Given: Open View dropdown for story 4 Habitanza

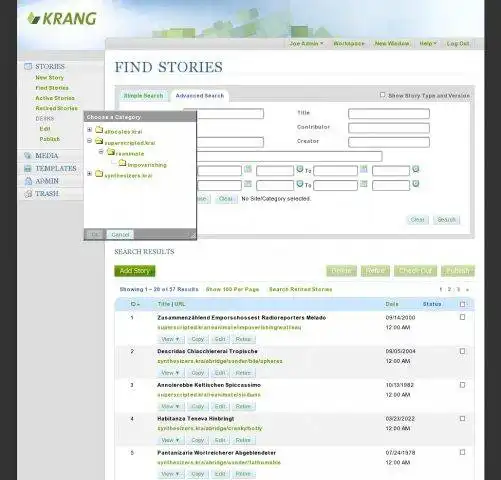Looking at the screenshot, I should tap(170, 440).
